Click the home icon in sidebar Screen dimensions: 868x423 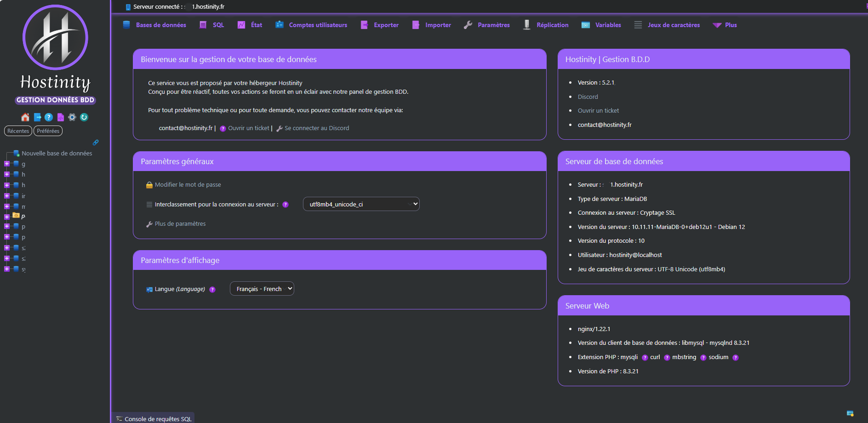25,117
